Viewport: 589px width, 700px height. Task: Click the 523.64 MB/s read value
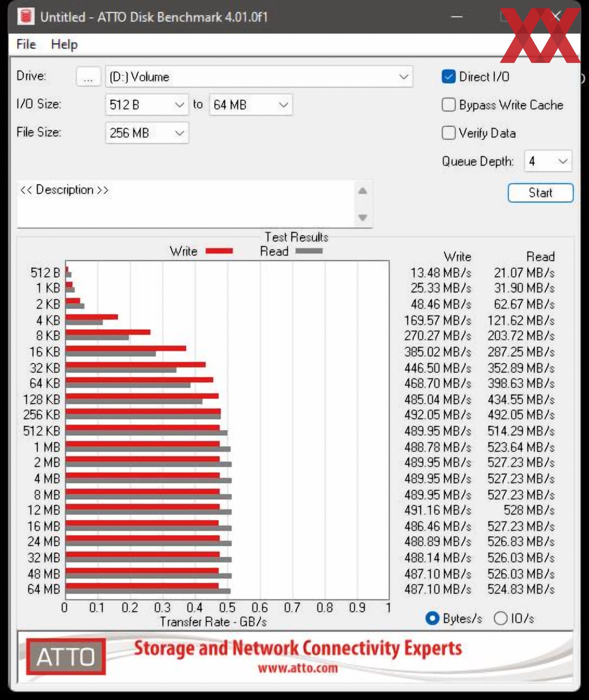pos(521,447)
